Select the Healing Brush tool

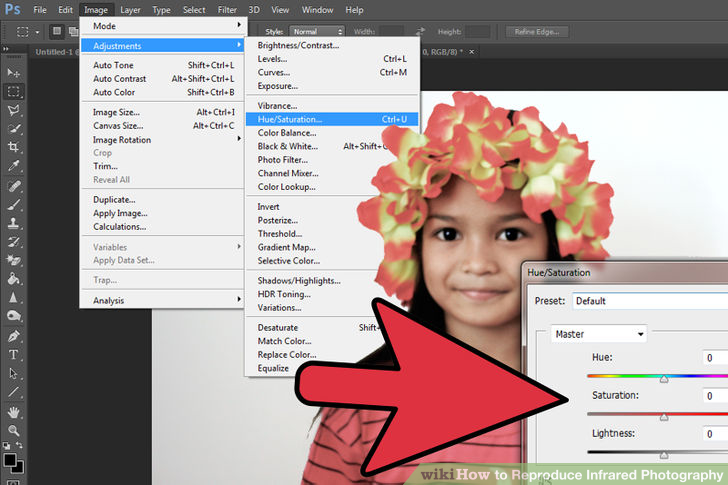(13, 186)
